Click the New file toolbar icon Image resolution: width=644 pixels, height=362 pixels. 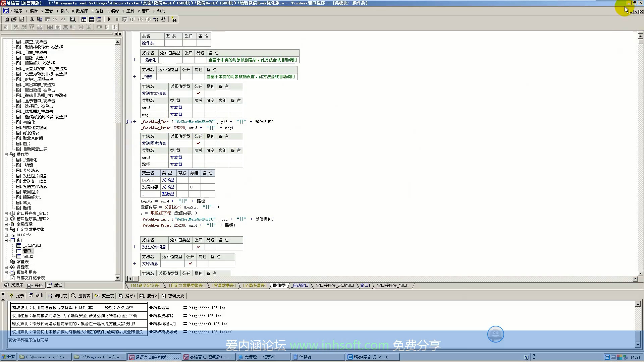click(6, 19)
